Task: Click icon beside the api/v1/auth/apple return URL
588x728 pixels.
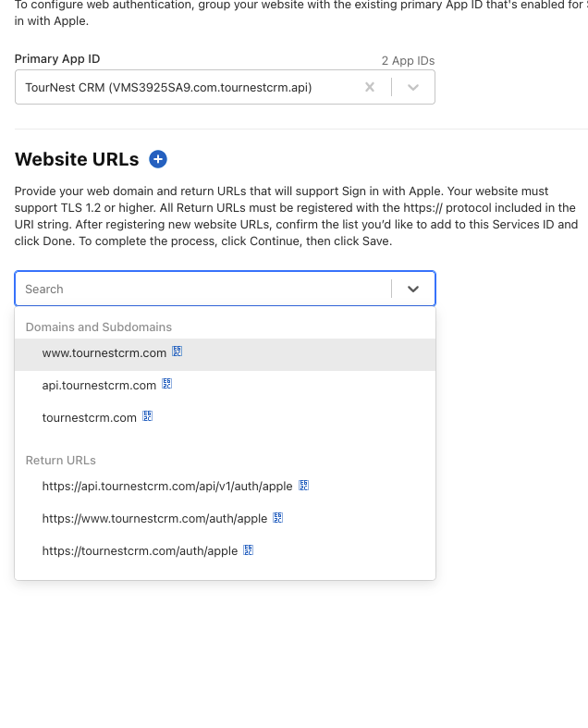Action: (303, 486)
